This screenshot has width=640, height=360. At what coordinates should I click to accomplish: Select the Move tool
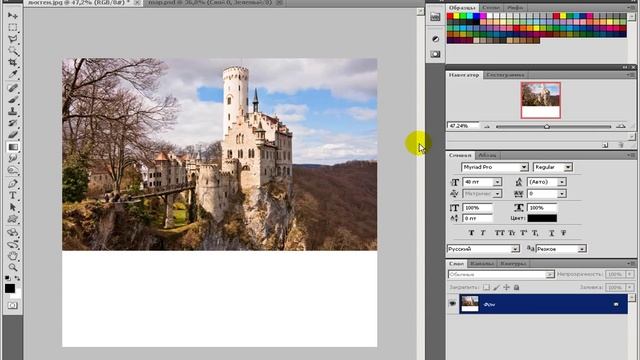(x=13, y=16)
